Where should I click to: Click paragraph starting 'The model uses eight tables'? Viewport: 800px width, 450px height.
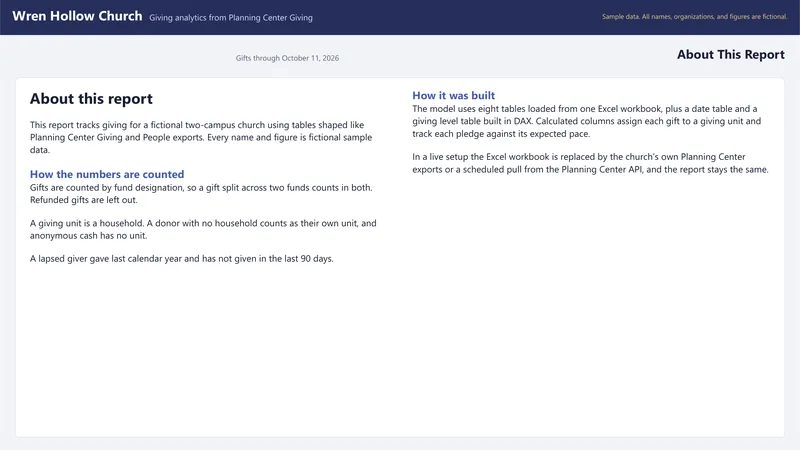point(587,121)
